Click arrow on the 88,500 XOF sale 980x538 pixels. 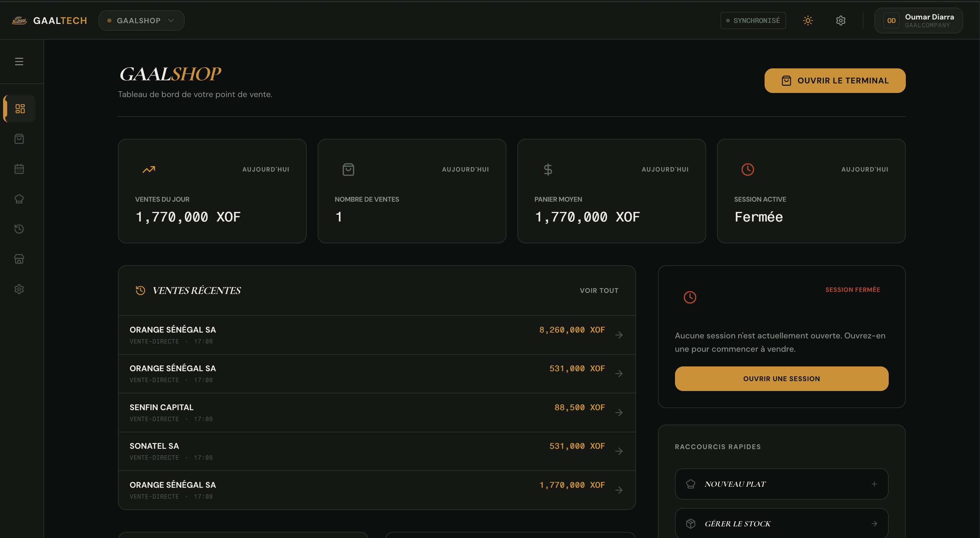(x=619, y=413)
